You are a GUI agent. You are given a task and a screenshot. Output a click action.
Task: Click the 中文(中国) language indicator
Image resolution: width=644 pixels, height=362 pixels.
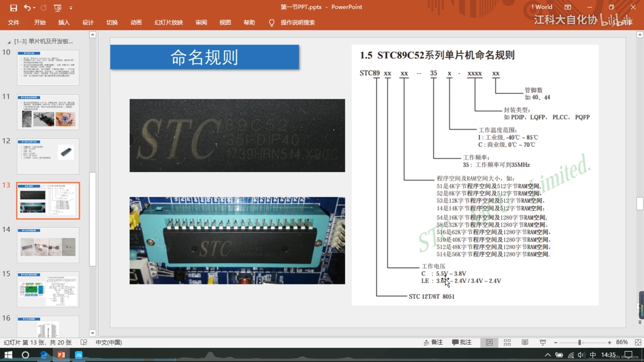tap(109, 342)
